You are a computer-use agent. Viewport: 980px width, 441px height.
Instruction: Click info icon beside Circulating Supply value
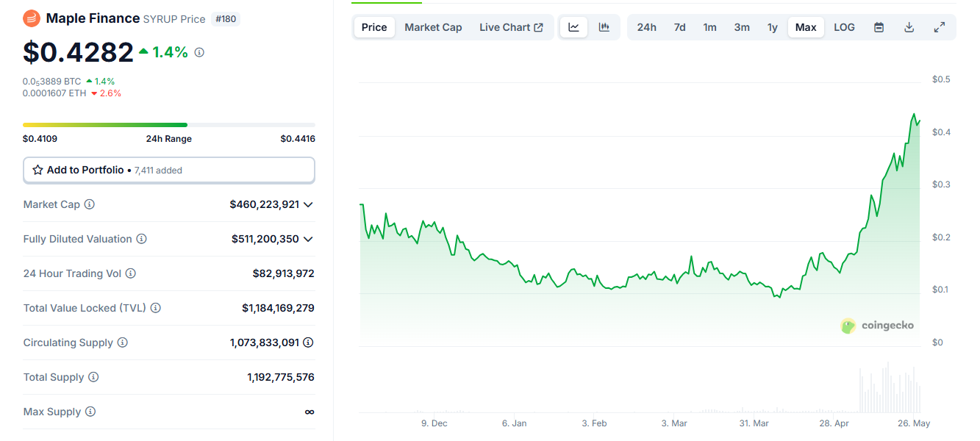click(309, 343)
